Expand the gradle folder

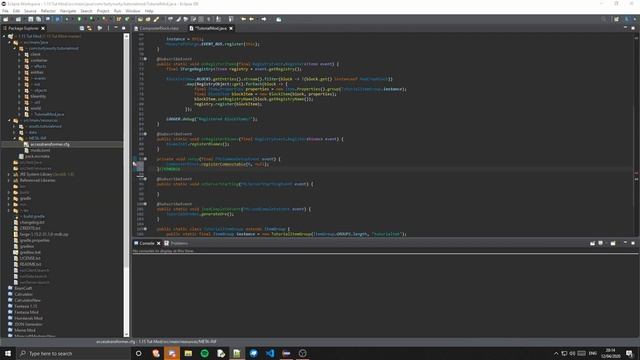pos(9,198)
